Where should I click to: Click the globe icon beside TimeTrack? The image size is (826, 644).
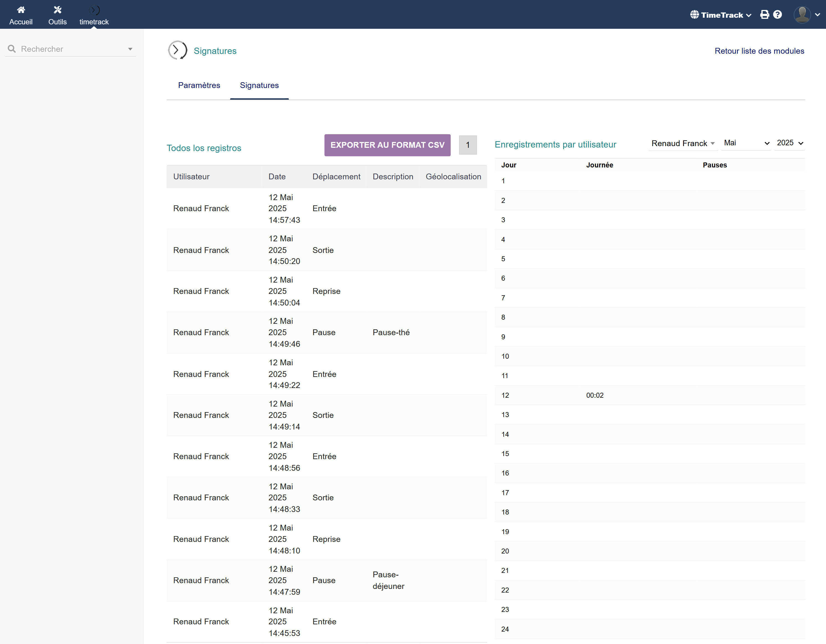tap(694, 15)
